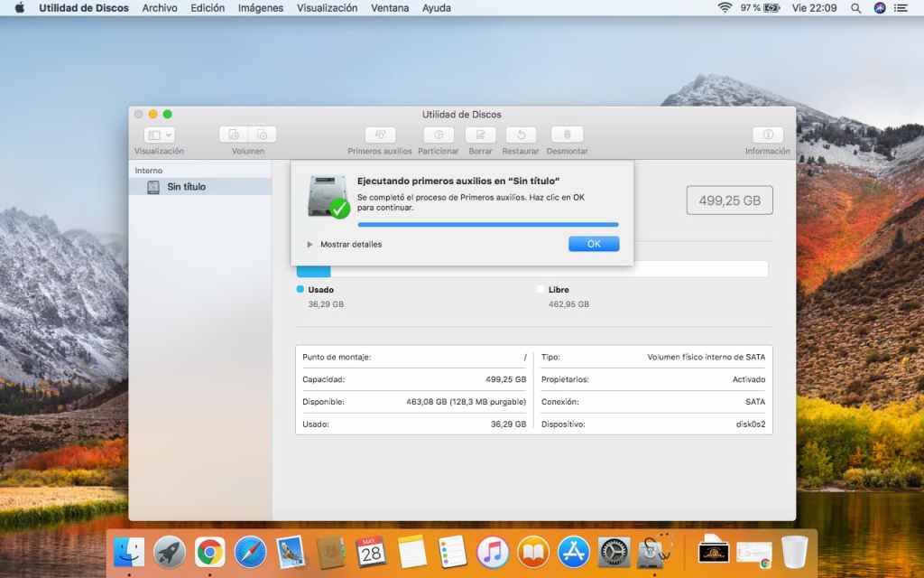Click the Borrar toolbar icon
The height and width of the screenshot is (578, 924).
pos(480,135)
